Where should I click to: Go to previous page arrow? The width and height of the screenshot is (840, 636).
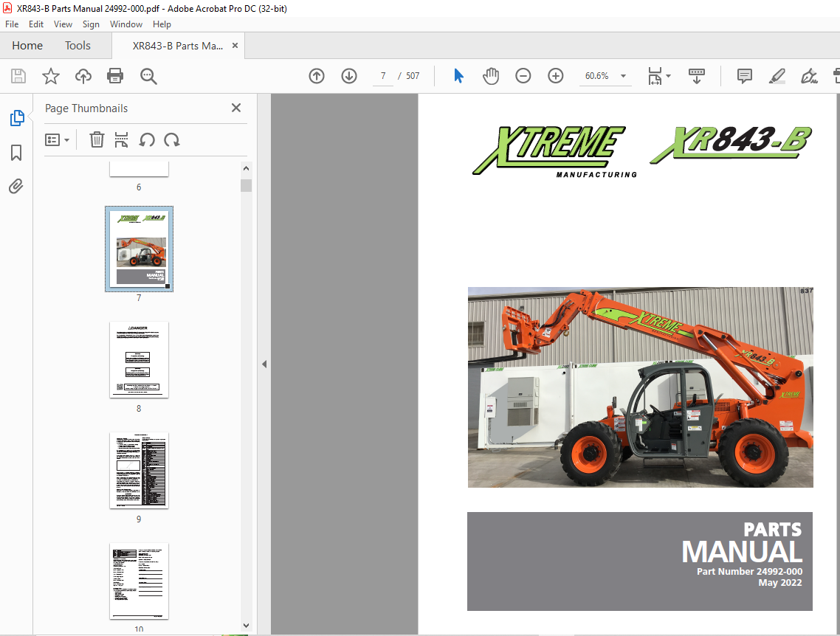click(x=317, y=76)
